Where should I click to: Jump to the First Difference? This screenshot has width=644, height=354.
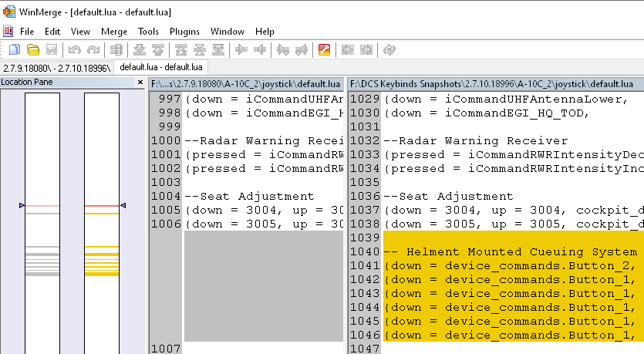point(181,50)
